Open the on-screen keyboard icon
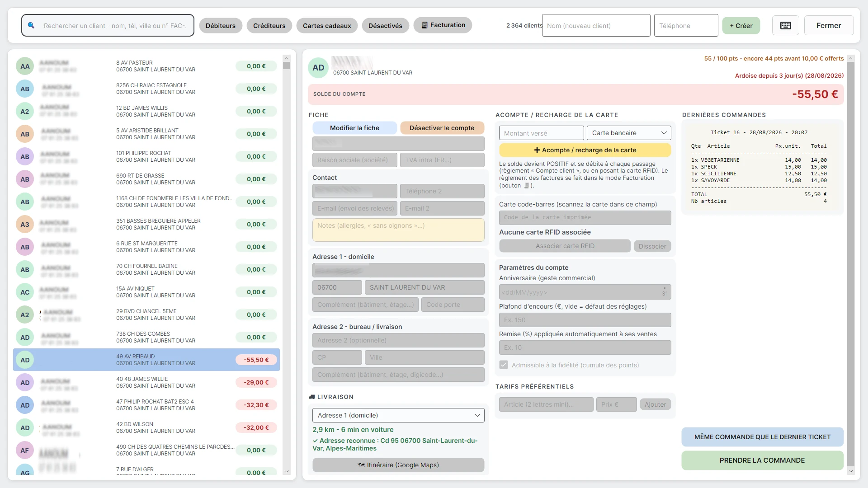The width and height of the screenshot is (868, 488). tap(786, 25)
